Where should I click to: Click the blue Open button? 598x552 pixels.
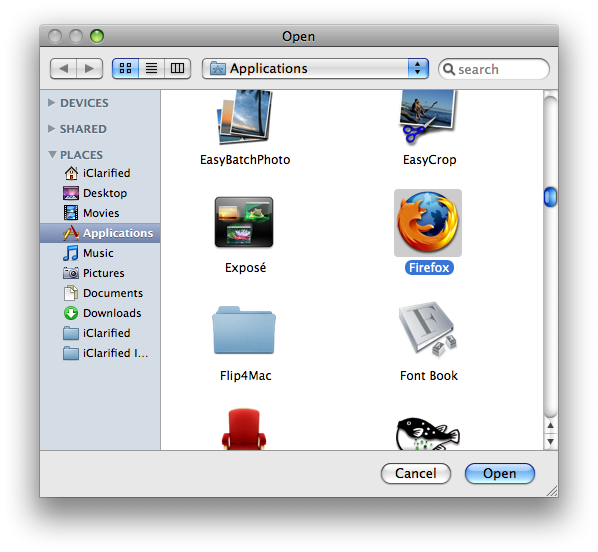click(x=500, y=473)
